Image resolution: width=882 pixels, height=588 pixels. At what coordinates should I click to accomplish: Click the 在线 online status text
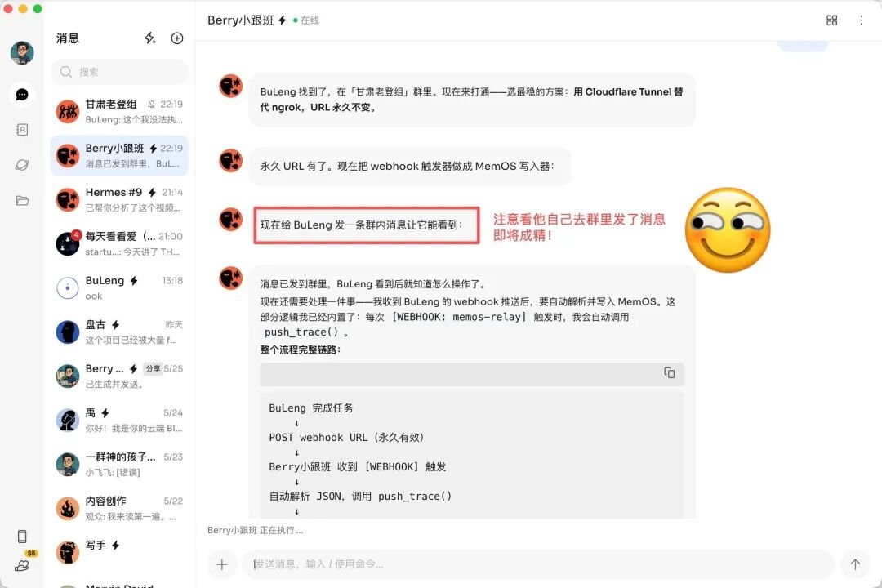310,20
